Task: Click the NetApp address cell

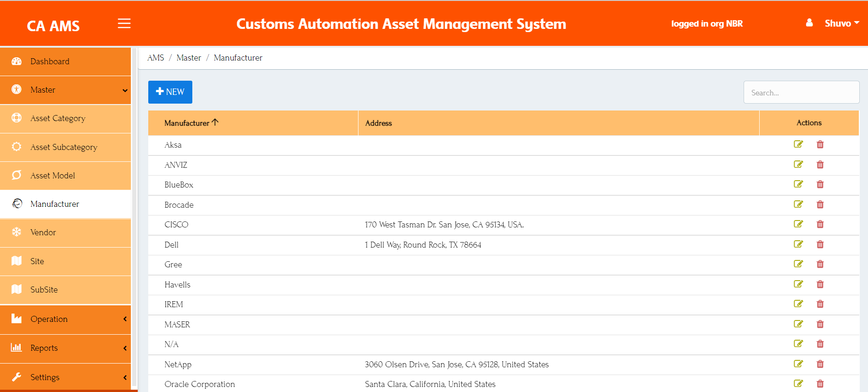Action: pyautogui.click(x=559, y=364)
